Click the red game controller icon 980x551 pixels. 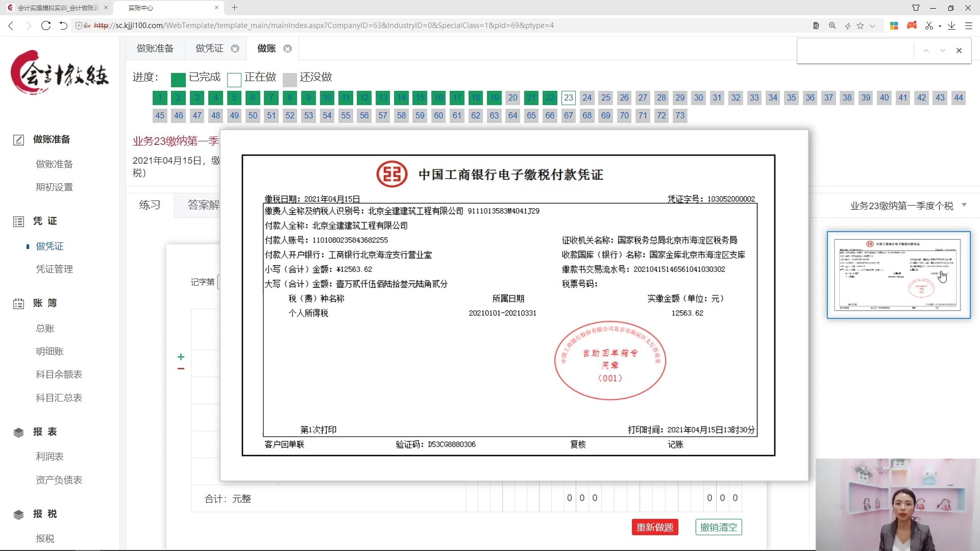pos(912,25)
